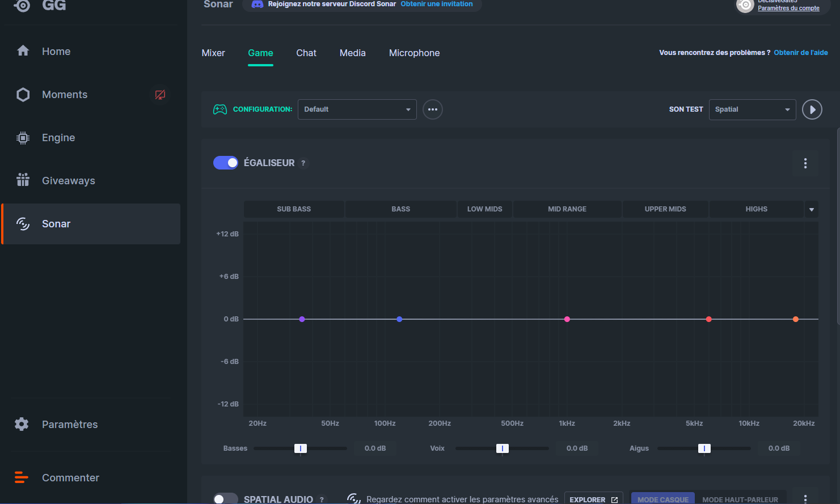Click the Obtenir de l'aide link

pyautogui.click(x=800, y=53)
